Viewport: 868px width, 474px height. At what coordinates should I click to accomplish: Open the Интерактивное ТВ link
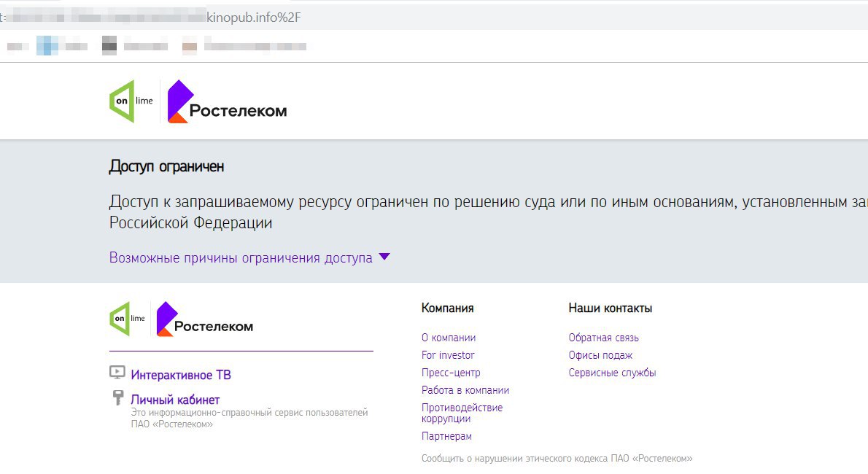click(181, 375)
